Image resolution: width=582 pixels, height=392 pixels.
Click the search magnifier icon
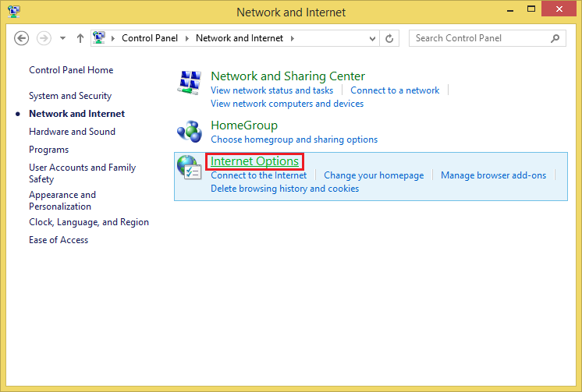click(x=555, y=38)
